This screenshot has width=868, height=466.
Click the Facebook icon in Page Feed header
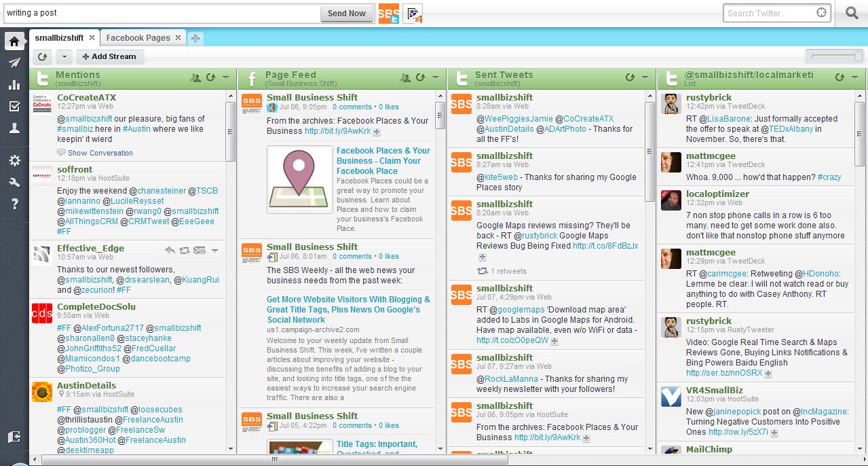252,79
